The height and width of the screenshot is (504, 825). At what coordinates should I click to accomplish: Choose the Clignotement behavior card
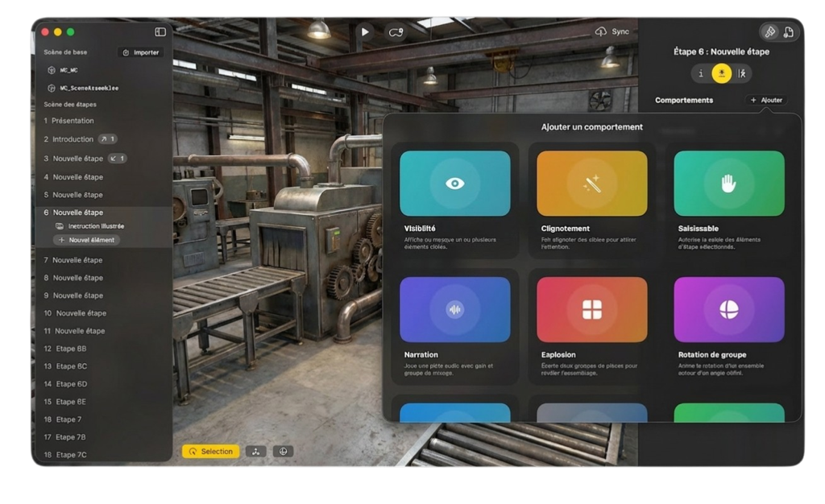591,184
